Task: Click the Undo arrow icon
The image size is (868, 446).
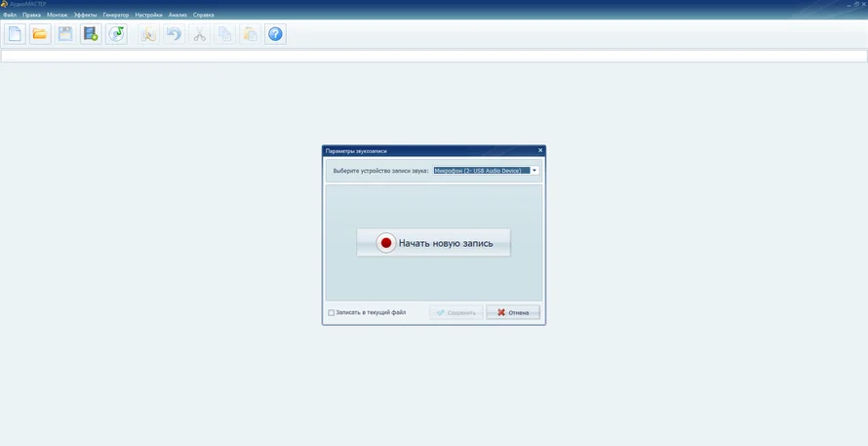Action: pos(174,34)
